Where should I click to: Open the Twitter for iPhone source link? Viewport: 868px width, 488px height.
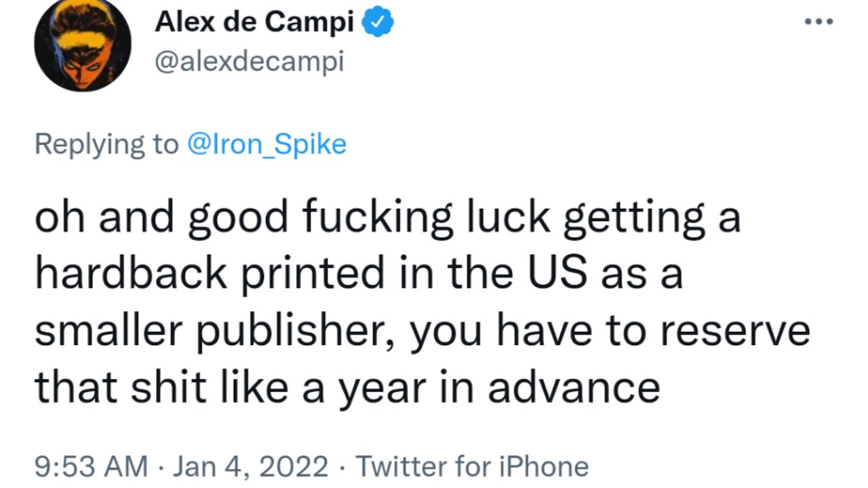[x=472, y=466]
